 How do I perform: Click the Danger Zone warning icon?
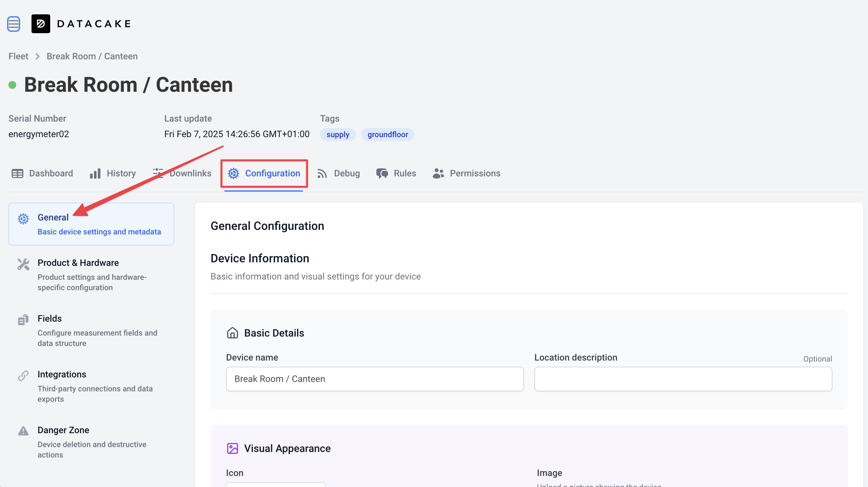click(23, 431)
